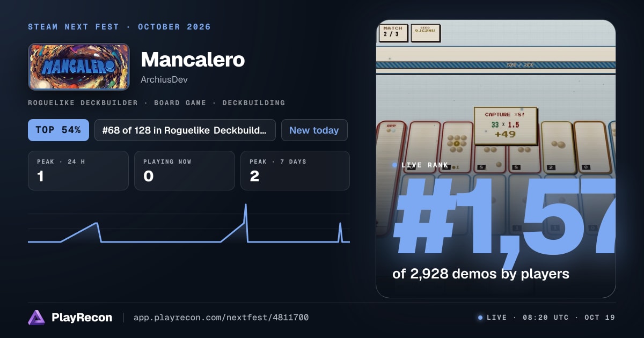Screen dimensions: 644x338
Task: Click the MATCH 2 / 3 box in screenshot
Action: (x=393, y=33)
